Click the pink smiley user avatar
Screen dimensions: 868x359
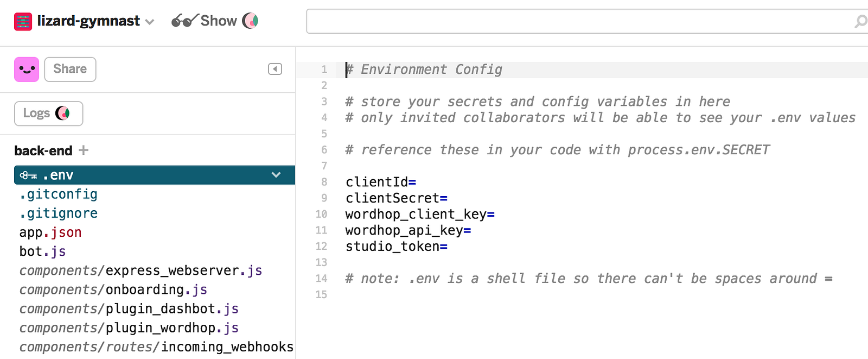click(x=27, y=70)
